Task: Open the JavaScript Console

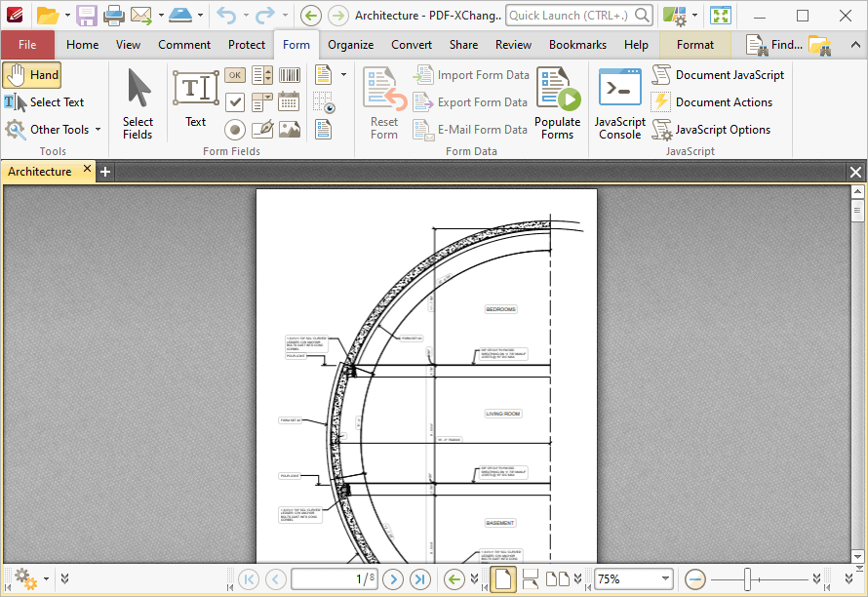Action: 620,103
